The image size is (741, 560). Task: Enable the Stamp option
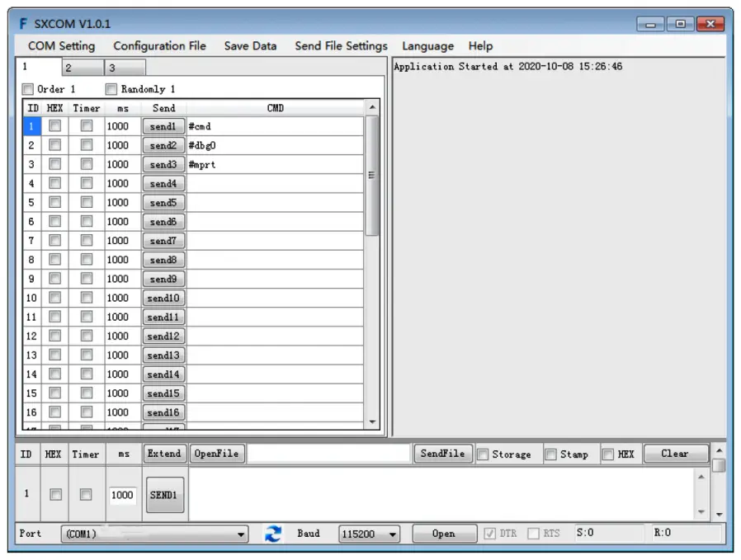550,453
